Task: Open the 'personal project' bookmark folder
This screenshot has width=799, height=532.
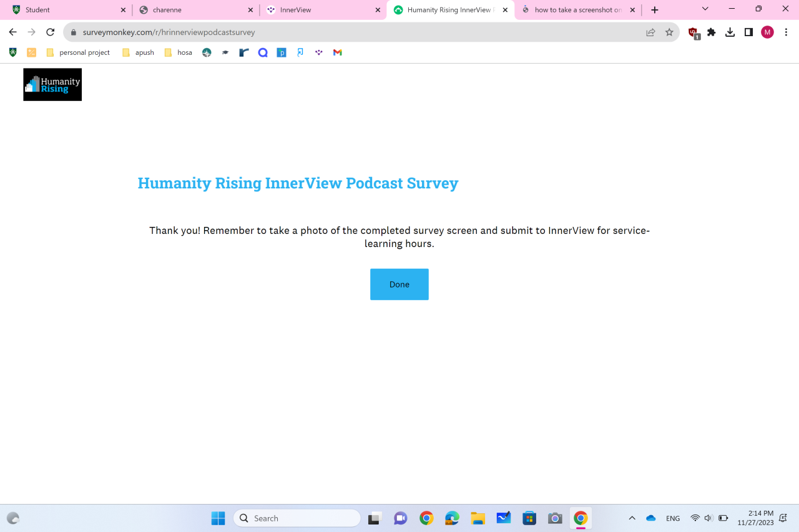Action: pos(78,52)
